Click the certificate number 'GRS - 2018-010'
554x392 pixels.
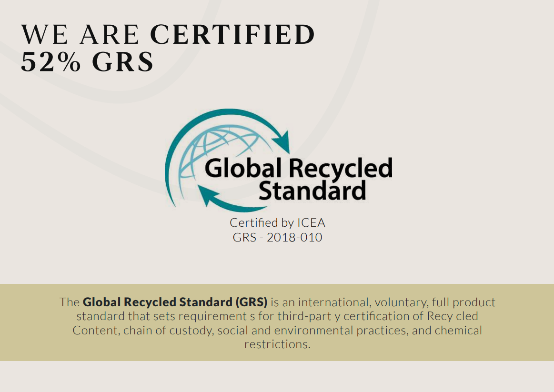tap(277, 237)
